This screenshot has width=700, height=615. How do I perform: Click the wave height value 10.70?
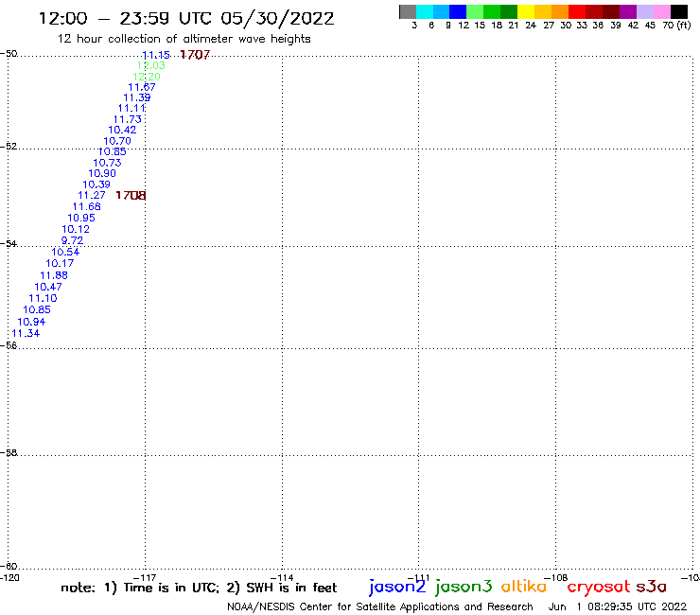pos(117,141)
